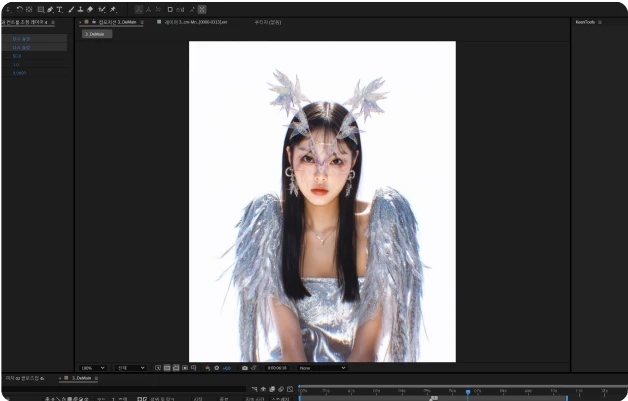Open the show channel color icon
628x401 pixels.
tap(207, 368)
